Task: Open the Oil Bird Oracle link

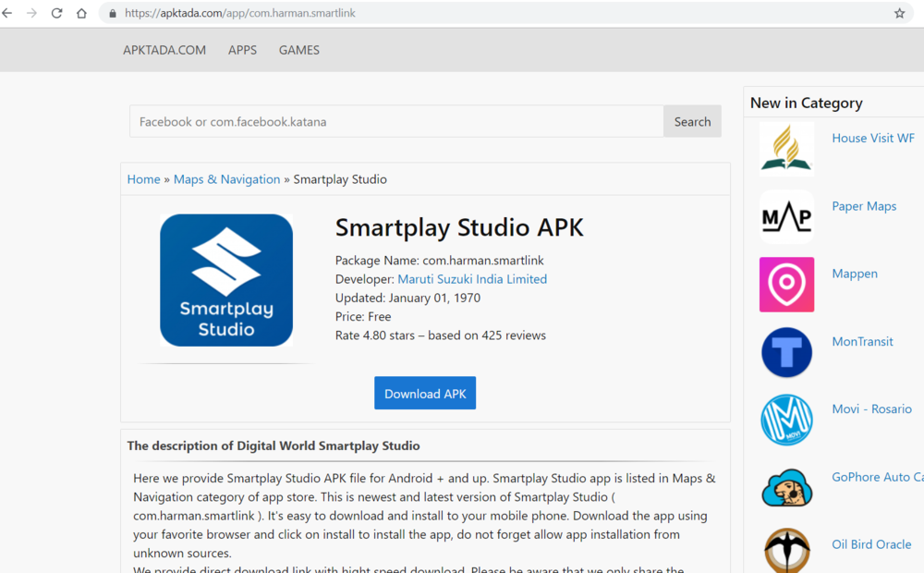Action: click(871, 544)
